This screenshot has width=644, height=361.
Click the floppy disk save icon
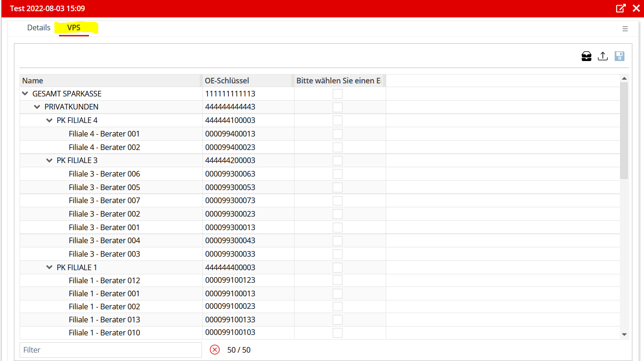[x=619, y=56]
